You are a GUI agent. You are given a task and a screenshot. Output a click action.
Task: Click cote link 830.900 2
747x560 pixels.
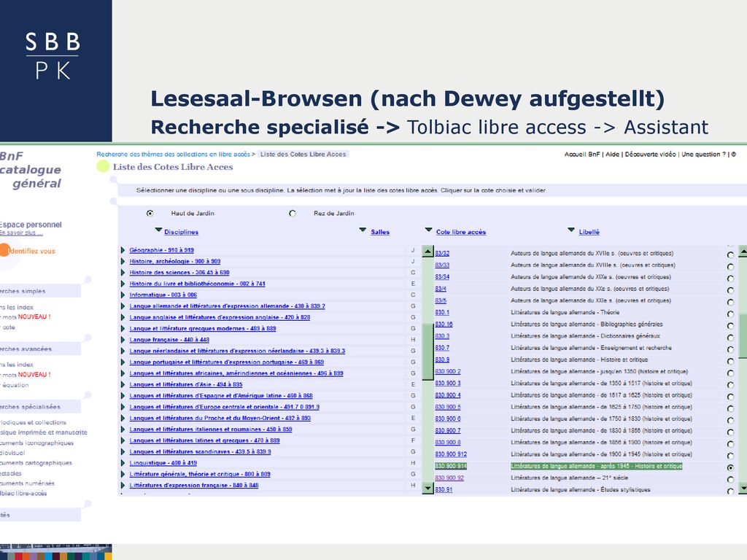click(448, 371)
